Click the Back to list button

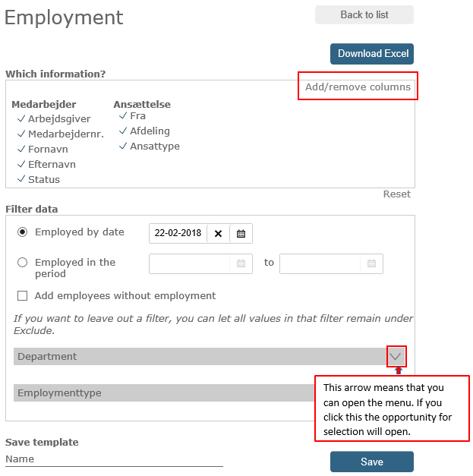coord(364,15)
